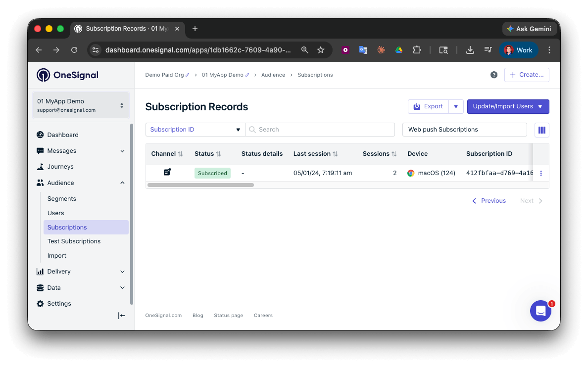The height and width of the screenshot is (367, 588).
Task: Sort by Channel column arrows
Action: 180,154
